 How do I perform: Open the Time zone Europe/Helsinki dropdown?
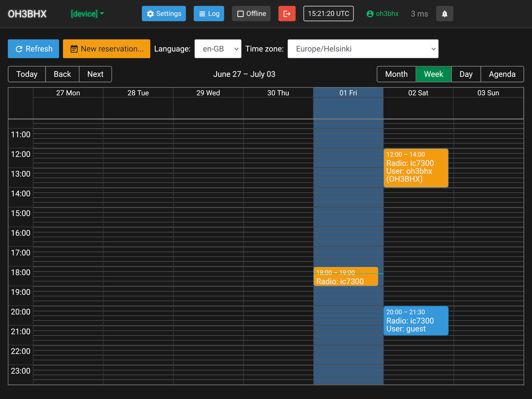pos(363,49)
